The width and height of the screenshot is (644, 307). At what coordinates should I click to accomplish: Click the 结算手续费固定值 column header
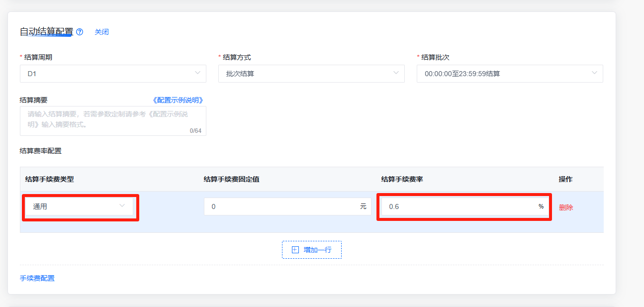(232, 179)
